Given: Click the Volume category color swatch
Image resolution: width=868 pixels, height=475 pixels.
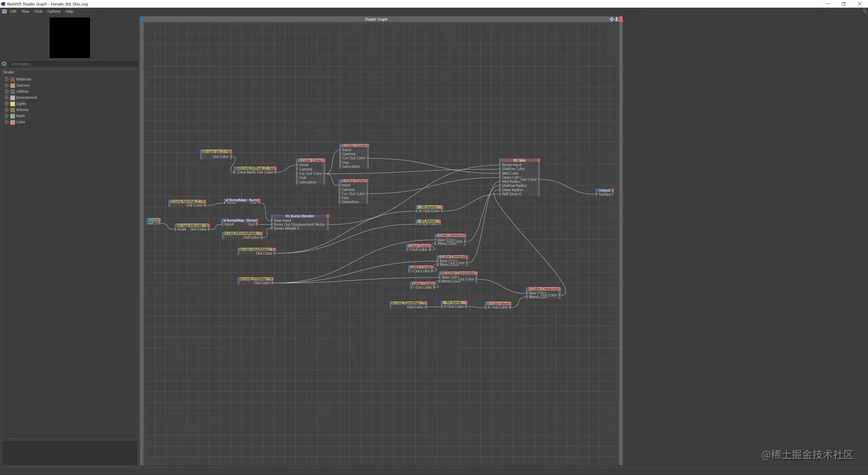Looking at the screenshot, I should 13,110.
